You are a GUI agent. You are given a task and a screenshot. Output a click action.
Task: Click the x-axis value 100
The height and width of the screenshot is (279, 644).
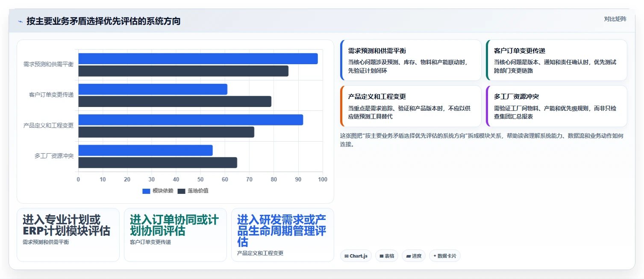pos(323,179)
